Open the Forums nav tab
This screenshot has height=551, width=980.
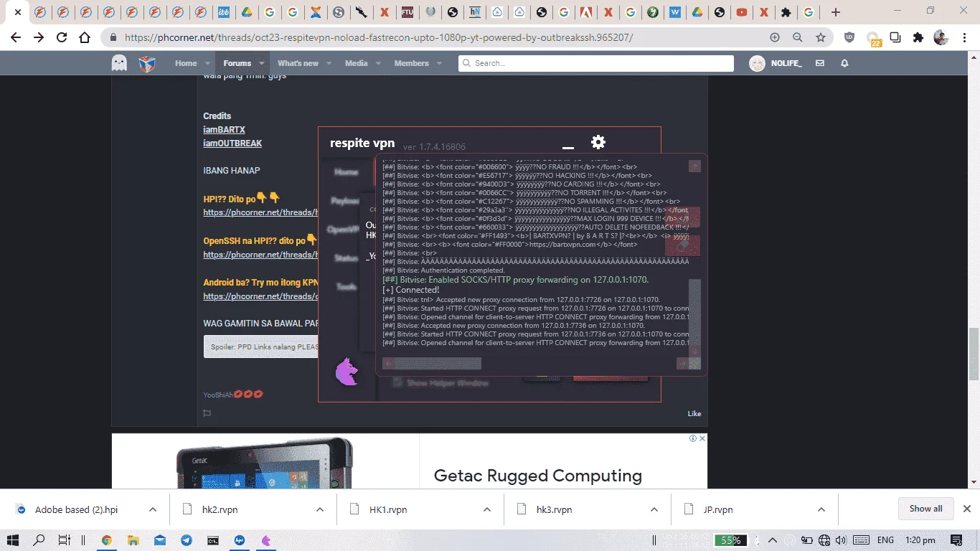pos(237,63)
